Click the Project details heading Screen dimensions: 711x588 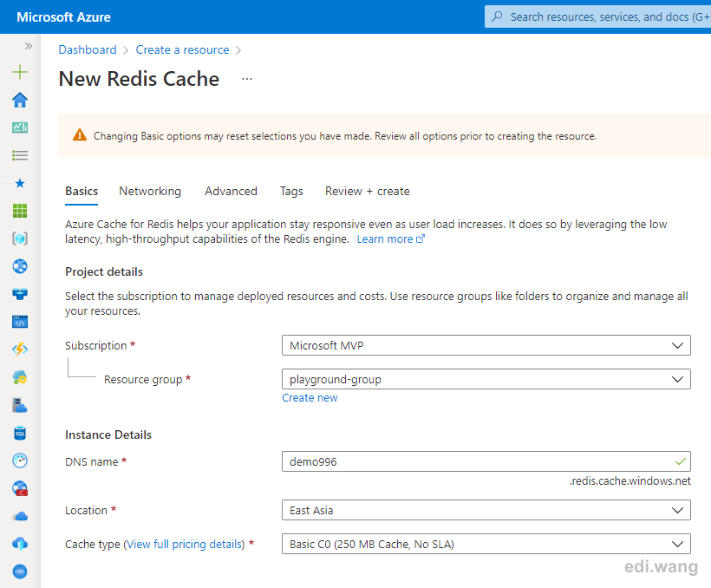[104, 271]
